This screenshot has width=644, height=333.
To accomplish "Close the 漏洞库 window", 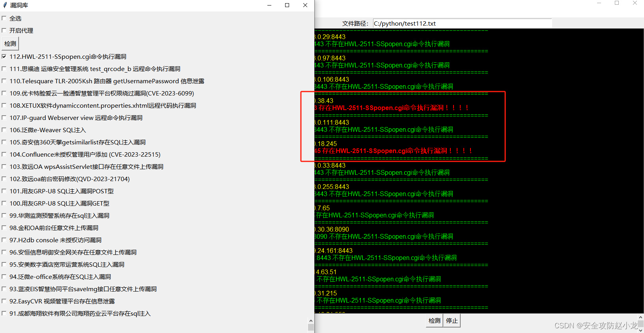I will point(305,5).
